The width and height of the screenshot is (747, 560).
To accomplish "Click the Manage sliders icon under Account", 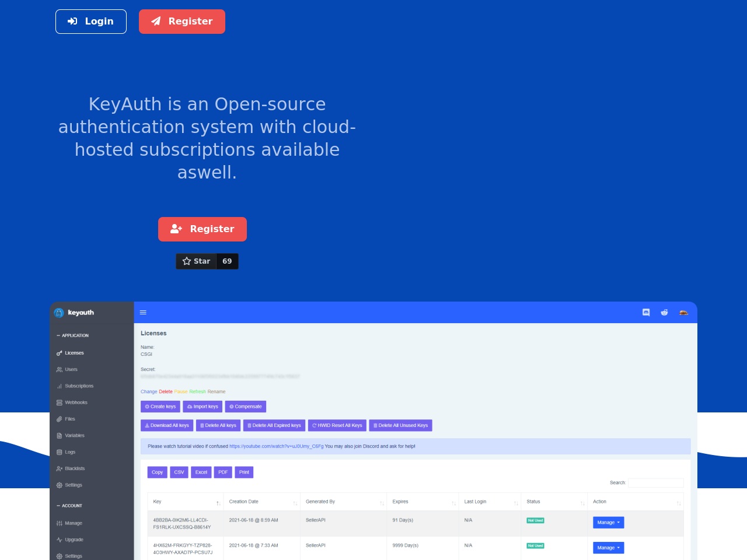I will tap(59, 523).
